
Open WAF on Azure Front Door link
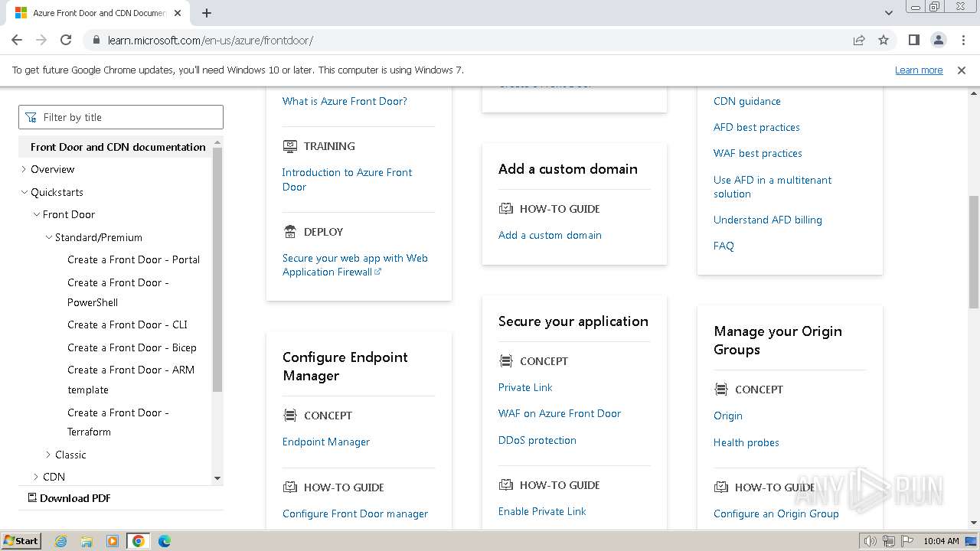pos(560,413)
